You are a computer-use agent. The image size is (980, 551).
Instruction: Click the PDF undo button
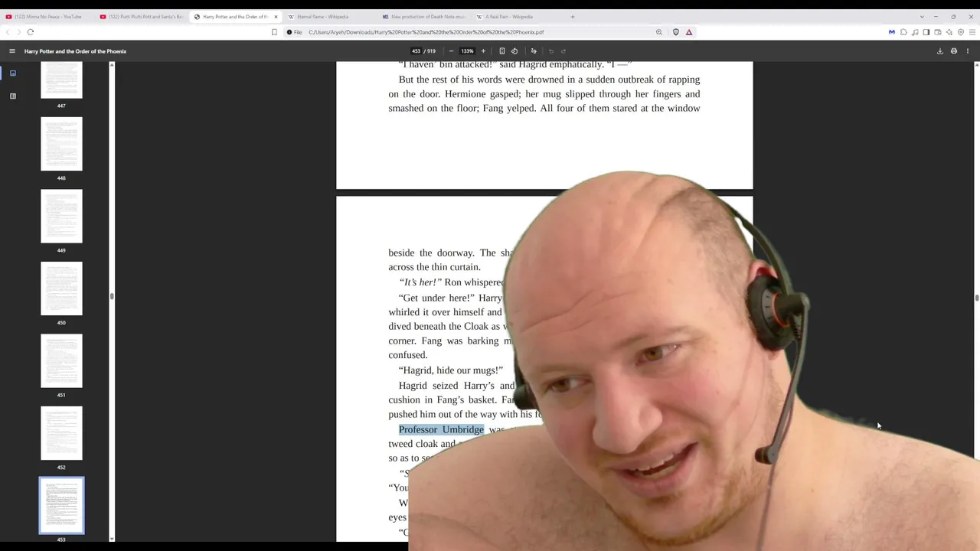point(551,51)
